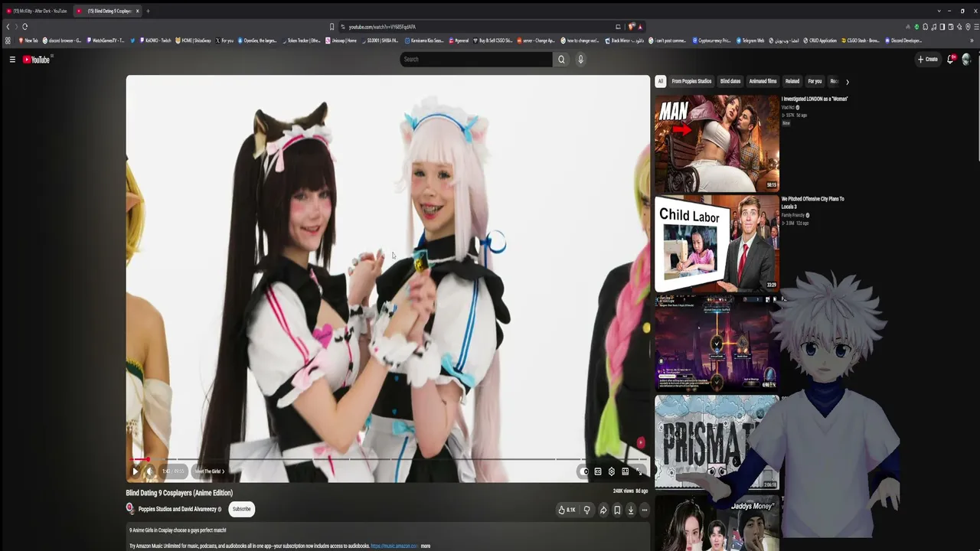Image resolution: width=980 pixels, height=551 pixels.
Task: Save the video to a playlist
Action: pos(617,510)
